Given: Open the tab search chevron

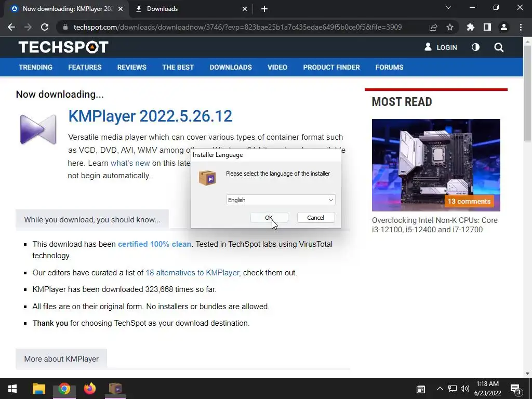Looking at the screenshot, I should [448, 7].
